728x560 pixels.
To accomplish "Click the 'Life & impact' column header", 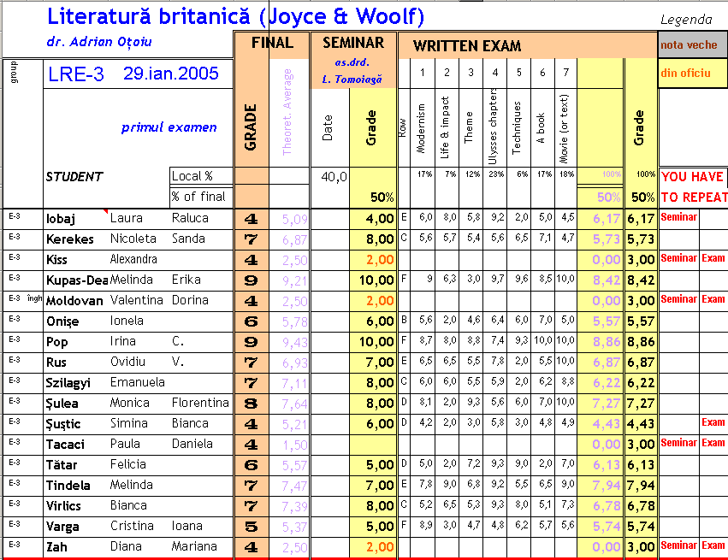I will coord(445,127).
